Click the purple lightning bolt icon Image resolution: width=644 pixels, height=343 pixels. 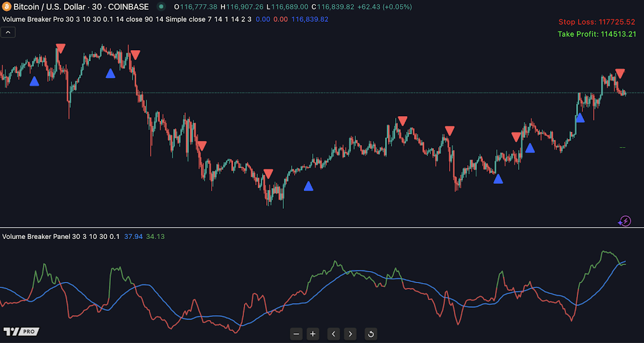pos(625,221)
